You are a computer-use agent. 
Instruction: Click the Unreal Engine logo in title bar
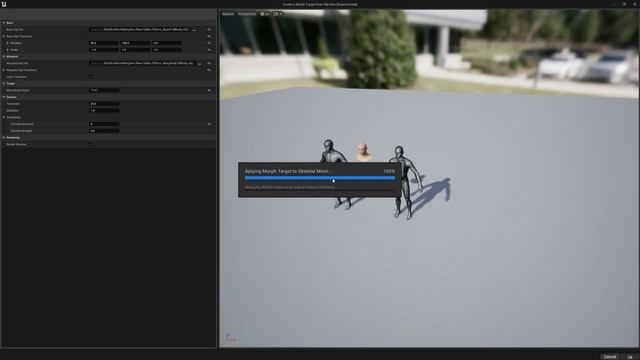tap(4, 4)
